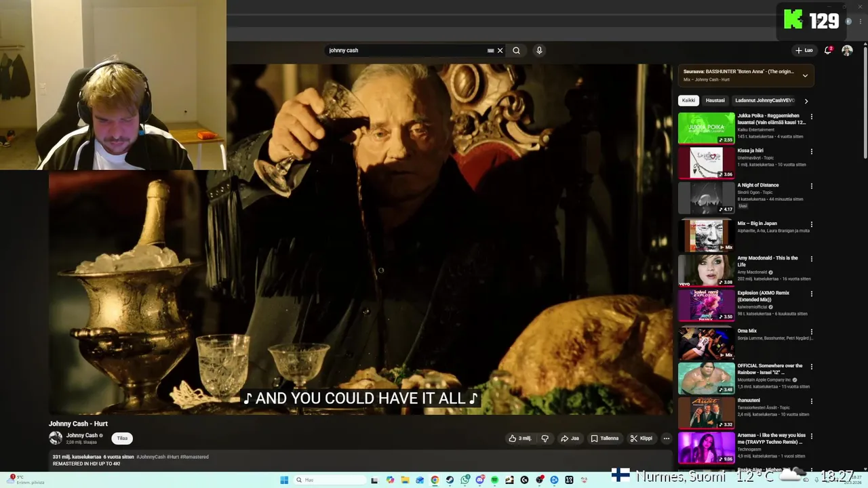Image resolution: width=868 pixels, height=488 pixels.
Task: Open options menu for Explosion AXMO Remix
Action: point(812,293)
